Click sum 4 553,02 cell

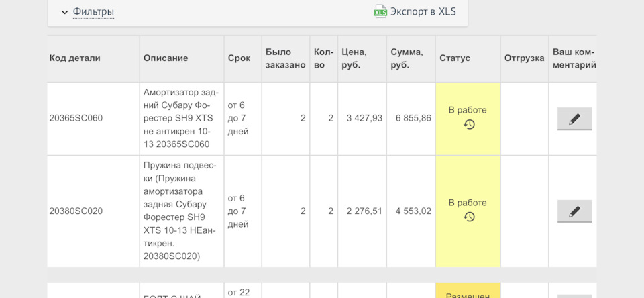tap(411, 211)
